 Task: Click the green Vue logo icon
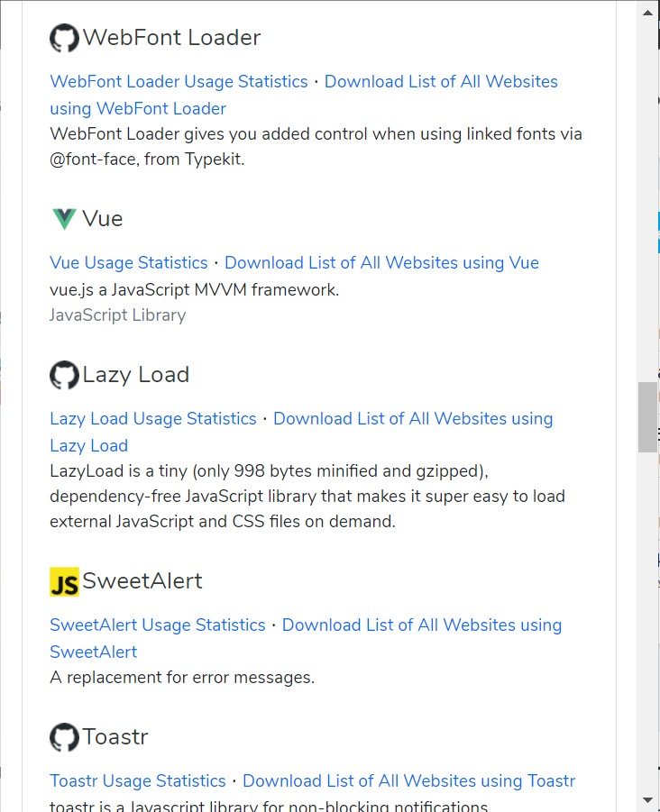click(x=64, y=219)
